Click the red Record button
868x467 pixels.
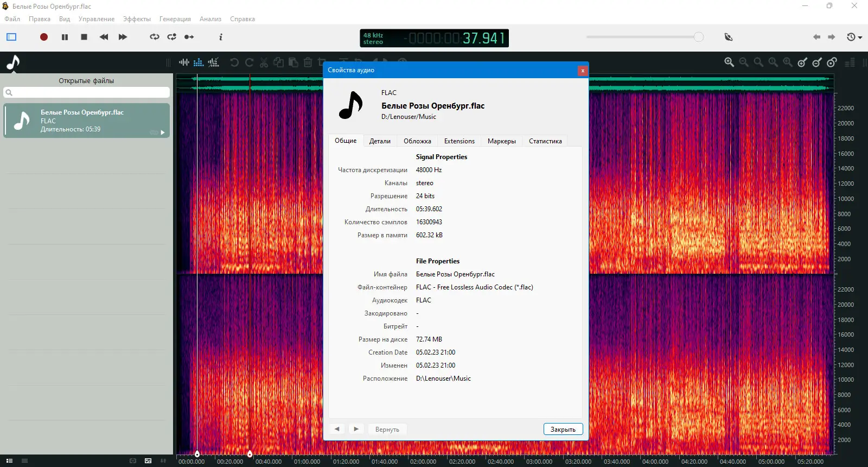click(x=44, y=37)
